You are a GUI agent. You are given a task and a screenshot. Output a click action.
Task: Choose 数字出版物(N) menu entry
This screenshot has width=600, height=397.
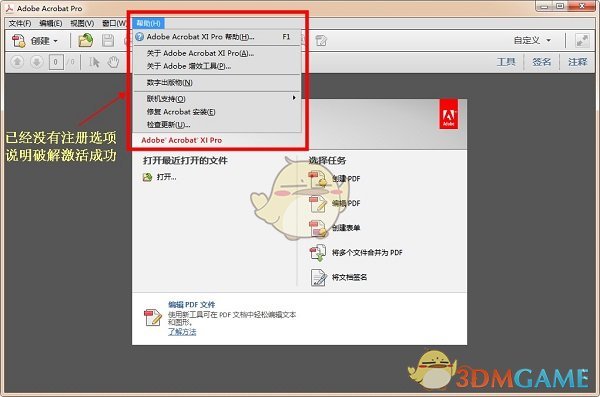[x=217, y=83]
